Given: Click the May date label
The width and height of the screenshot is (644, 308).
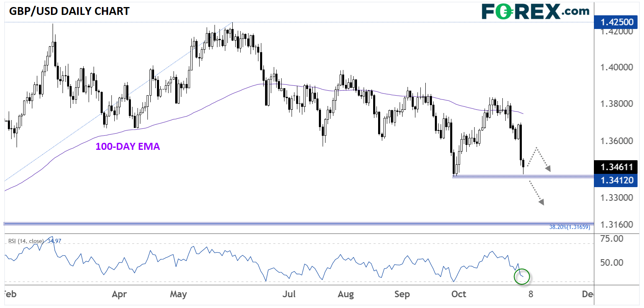Looking at the screenshot, I should pyautogui.click(x=178, y=295).
